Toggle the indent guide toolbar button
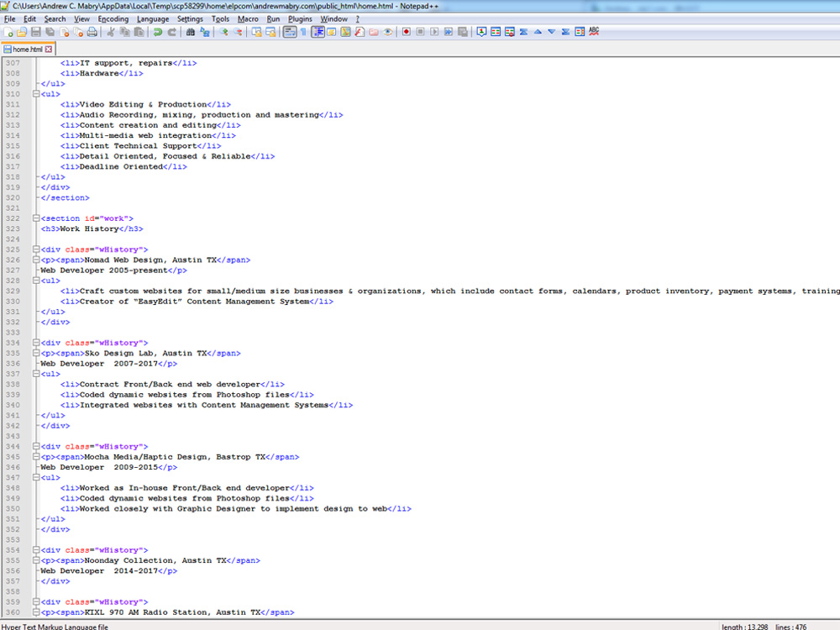Screen dimensions: 840x630 coord(318,32)
